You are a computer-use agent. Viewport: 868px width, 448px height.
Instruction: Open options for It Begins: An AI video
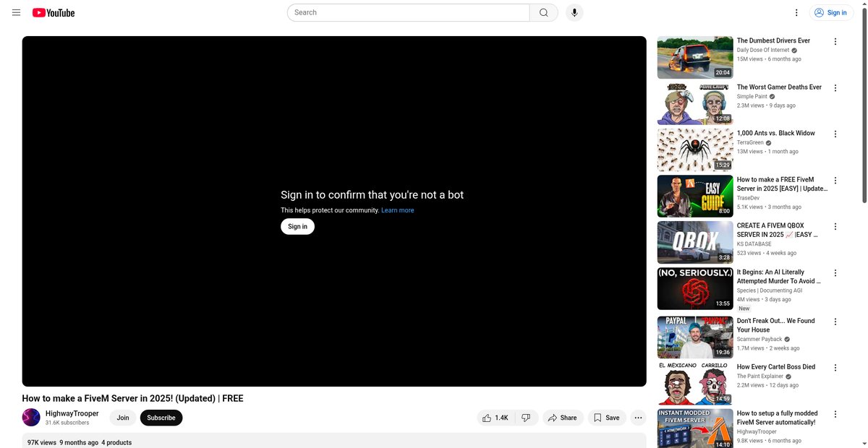click(835, 273)
